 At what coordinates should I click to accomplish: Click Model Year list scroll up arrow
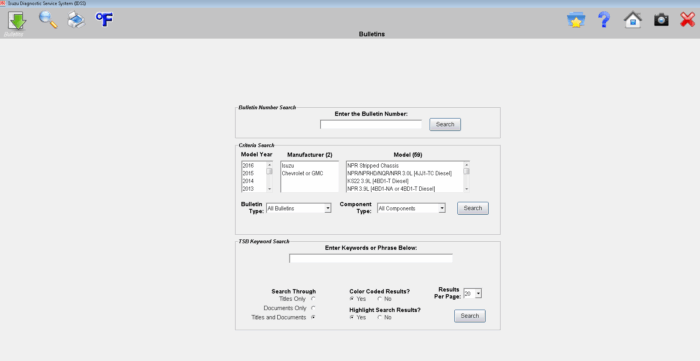pos(269,165)
